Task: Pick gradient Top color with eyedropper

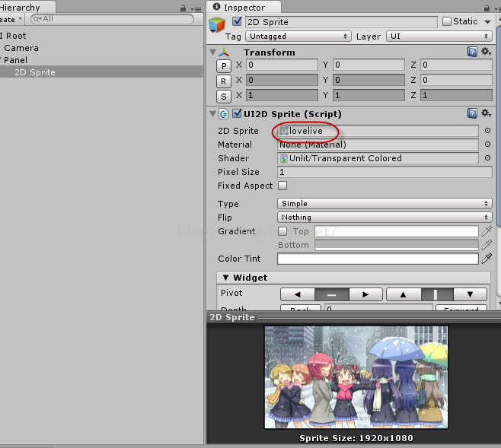Action: 487,231
